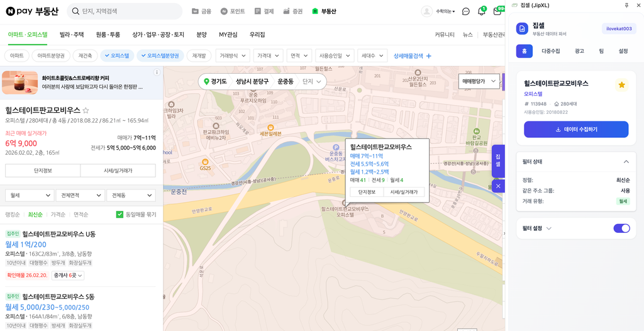This screenshot has height=331, width=644.
Task: Uncheck the 오피스텔분양권 filter chip
Action: click(160, 55)
